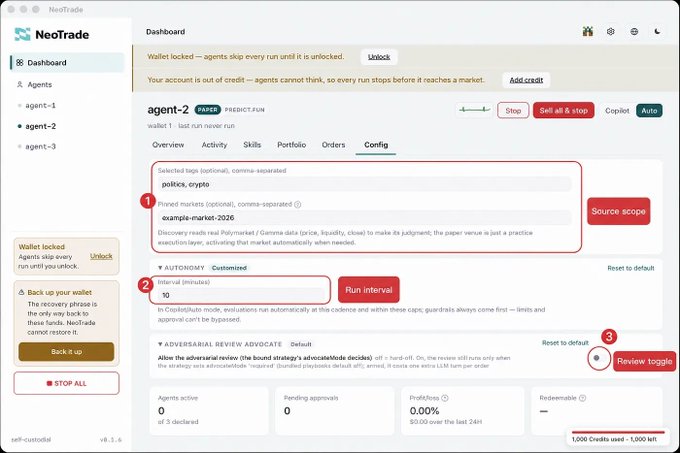Select agent-1 in the sidebar list
680x453 pixels.
click(40, 105)
